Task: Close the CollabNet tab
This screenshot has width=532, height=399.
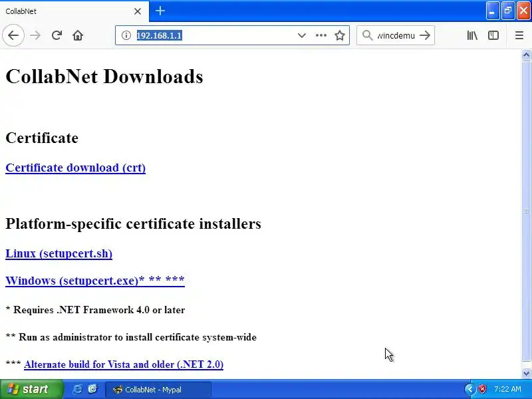Action: (138, 11)
